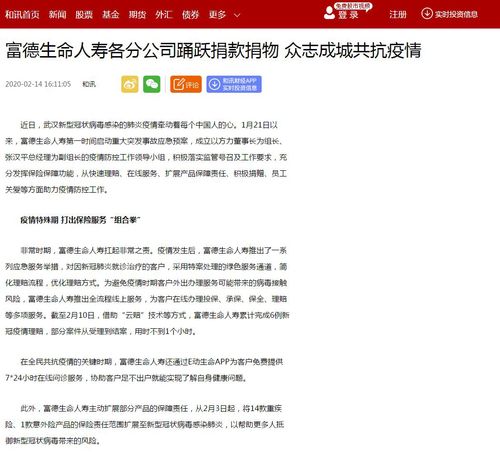The width and height of the screenshot is (500, 459).
Task: Open 实时投资信息 link
Action: point(456,14)
